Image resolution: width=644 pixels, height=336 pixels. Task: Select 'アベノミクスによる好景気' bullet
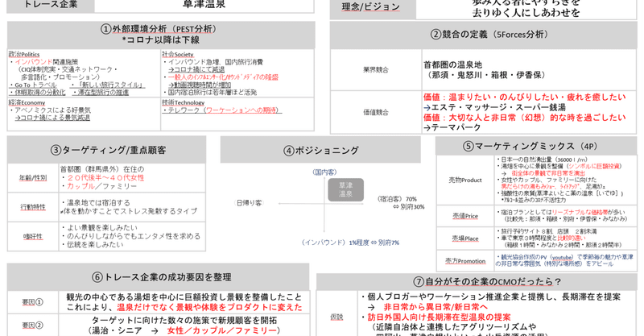(51, 110)
